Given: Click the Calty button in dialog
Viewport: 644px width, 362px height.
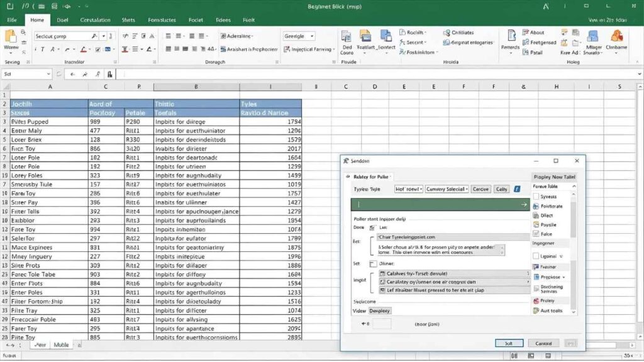Looking at the screenshot, I should pyautogui.click(x=501, y=189).
